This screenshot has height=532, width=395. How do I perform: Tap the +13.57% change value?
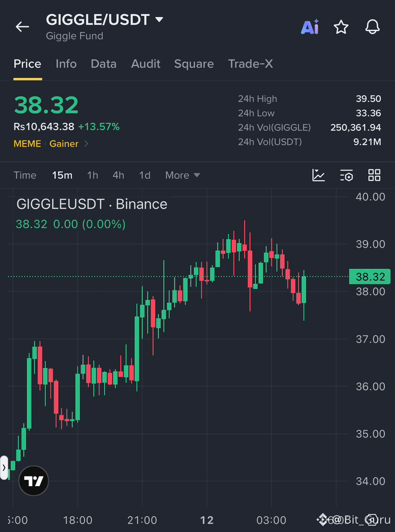(x=99, y=127)
